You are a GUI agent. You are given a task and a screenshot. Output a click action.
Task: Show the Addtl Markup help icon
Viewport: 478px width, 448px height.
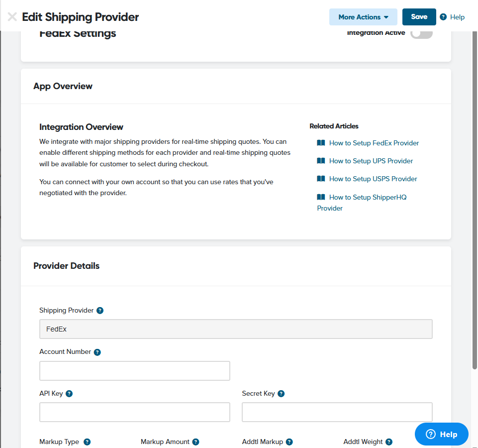(x=289, y=442)
